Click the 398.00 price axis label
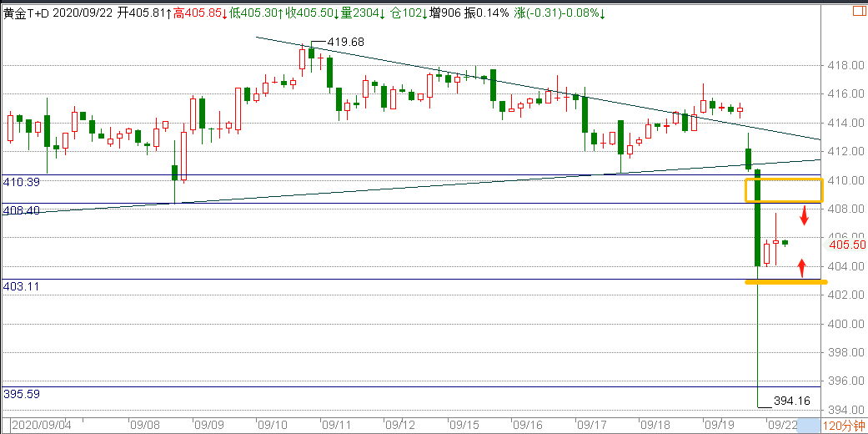Viewport: 868px width, 434px height. 847,352
